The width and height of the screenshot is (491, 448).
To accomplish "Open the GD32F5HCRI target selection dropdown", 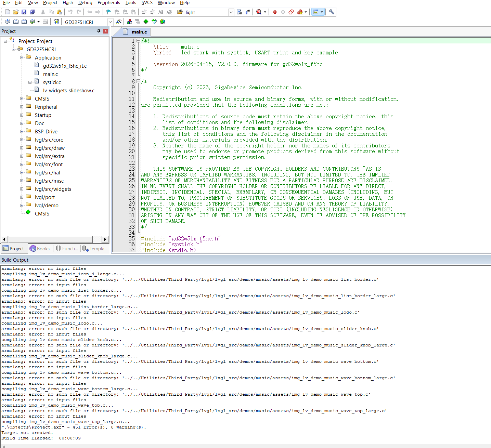I will (x=110, y=22).
